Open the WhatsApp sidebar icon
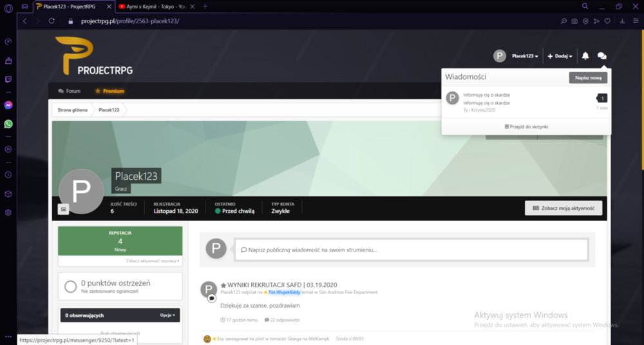This screenshot has width=644, height=345. tap(8, 124)
